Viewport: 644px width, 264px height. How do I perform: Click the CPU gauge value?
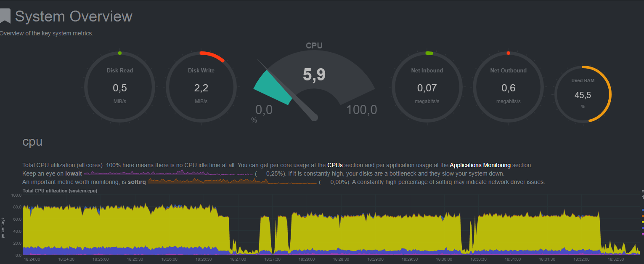(x=314, y=75)
